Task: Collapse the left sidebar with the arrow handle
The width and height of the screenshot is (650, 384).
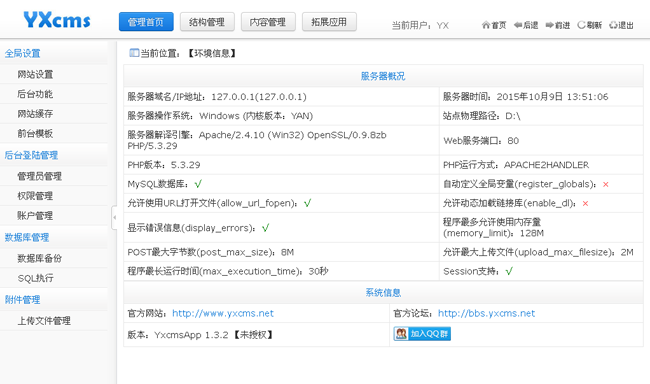Action: 114,217
